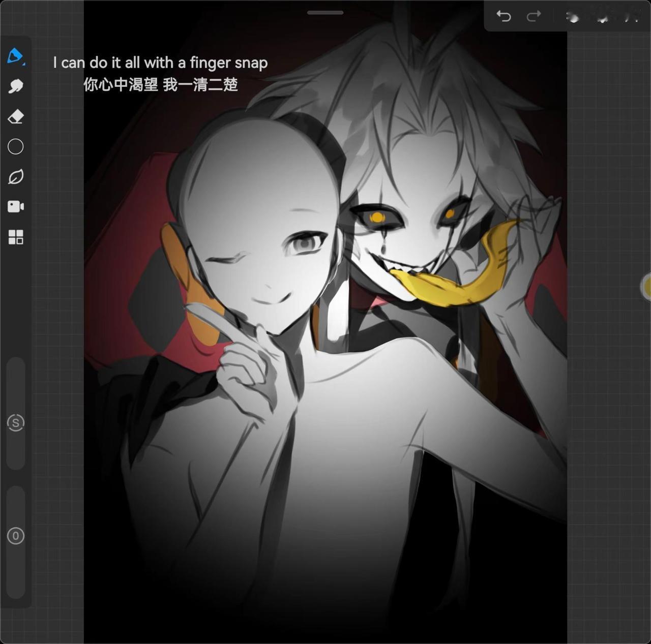
Task: Open options via brush tool corner arrow
Action: click(23, 64)
